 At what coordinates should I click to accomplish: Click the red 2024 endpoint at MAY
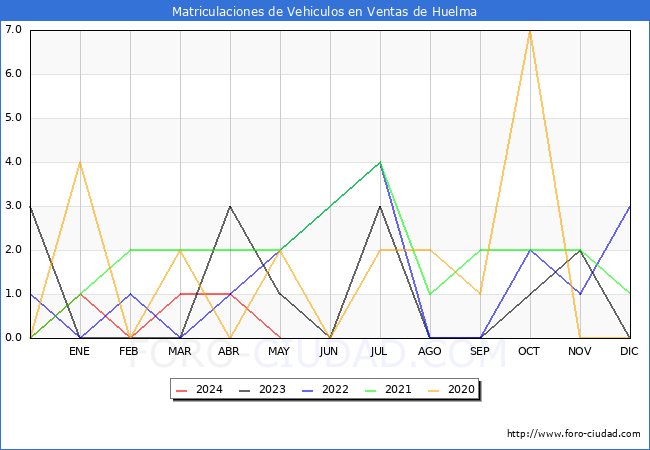[280, 338]
